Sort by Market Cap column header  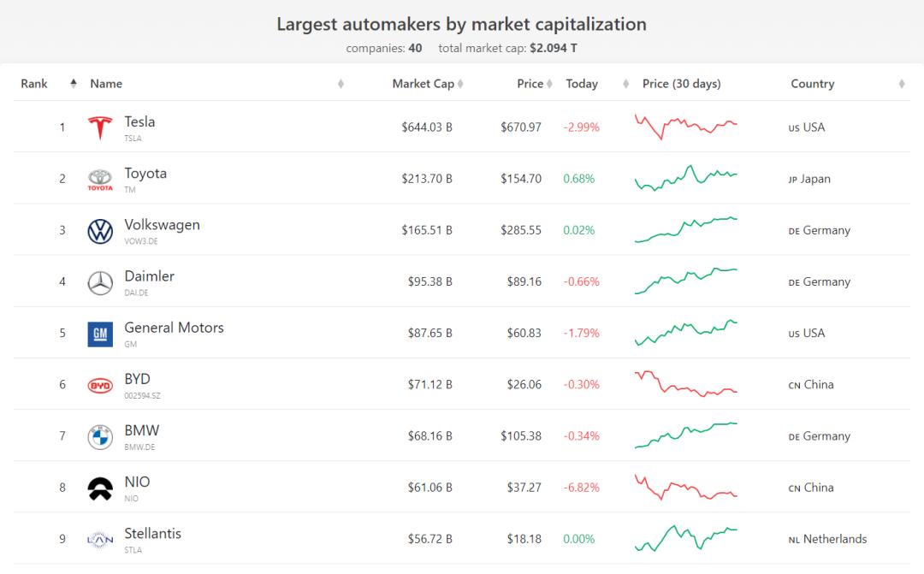423,84
